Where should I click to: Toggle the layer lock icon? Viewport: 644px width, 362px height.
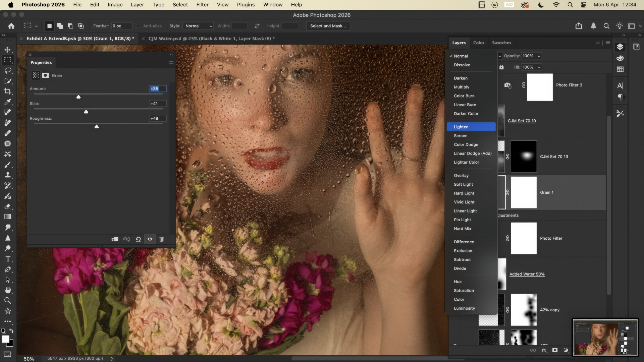coord(501,67)
